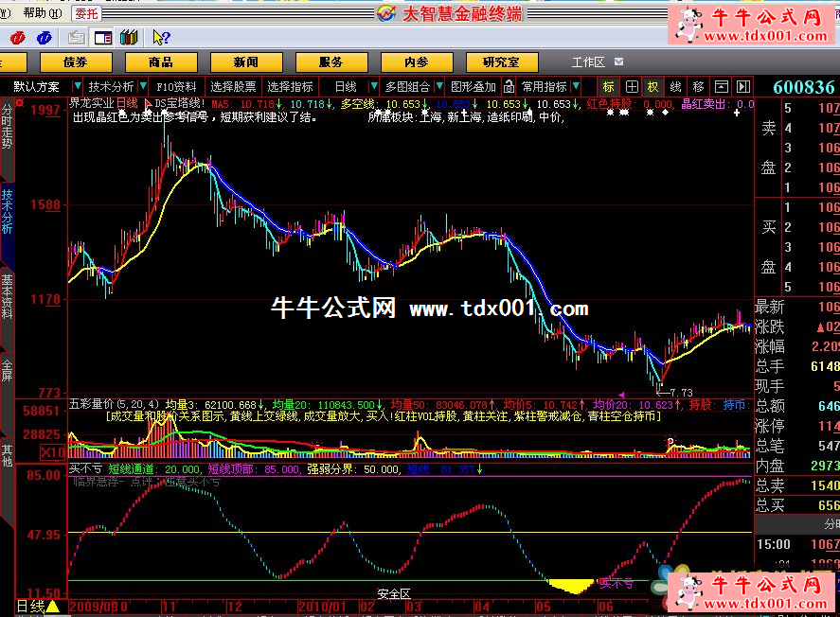This screenshot has height=617, width=840.
Task: Expand the 技术分析 toolbar dropdown arrow
Action: click(143, 86)
